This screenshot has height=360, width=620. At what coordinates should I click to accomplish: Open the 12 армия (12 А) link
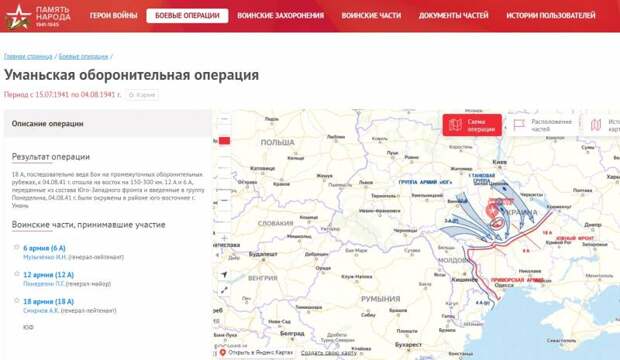(49, 275)
